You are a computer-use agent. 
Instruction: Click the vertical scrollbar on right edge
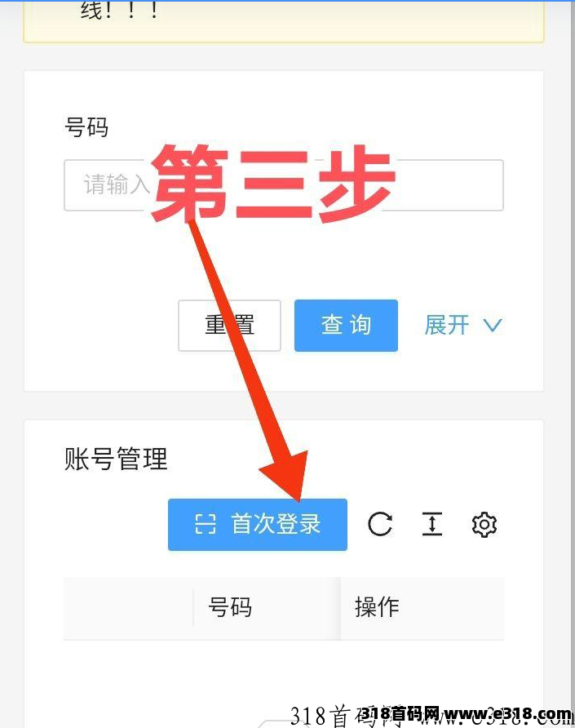573,364
